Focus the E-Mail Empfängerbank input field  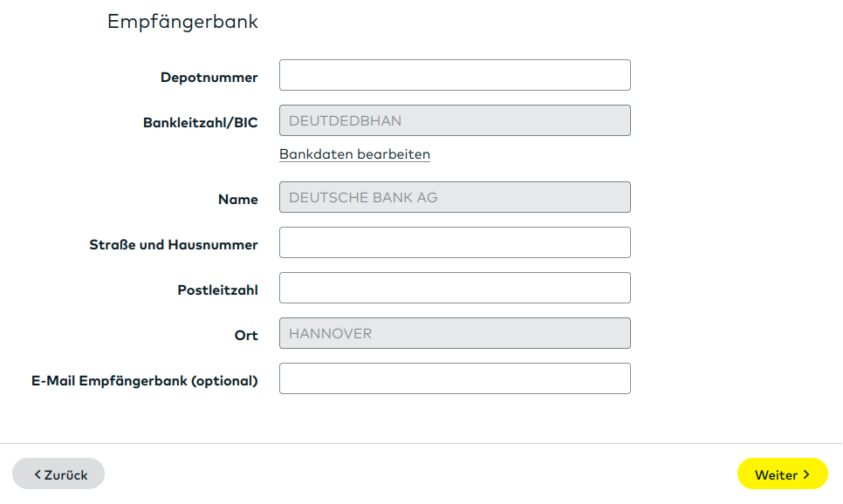coord(455,378)
